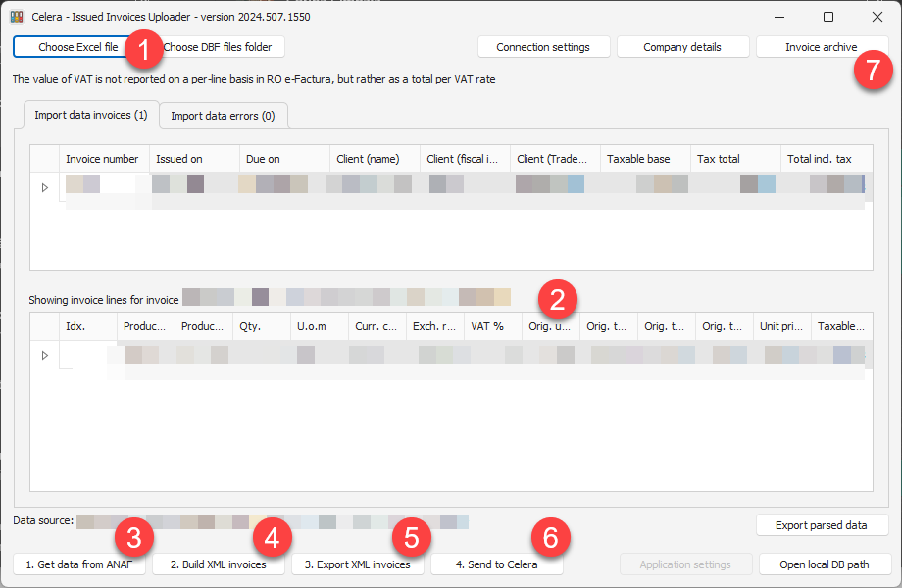Click Idx. column header in lines grid
The height and width of the screenshot is (588, 902).
88,326
